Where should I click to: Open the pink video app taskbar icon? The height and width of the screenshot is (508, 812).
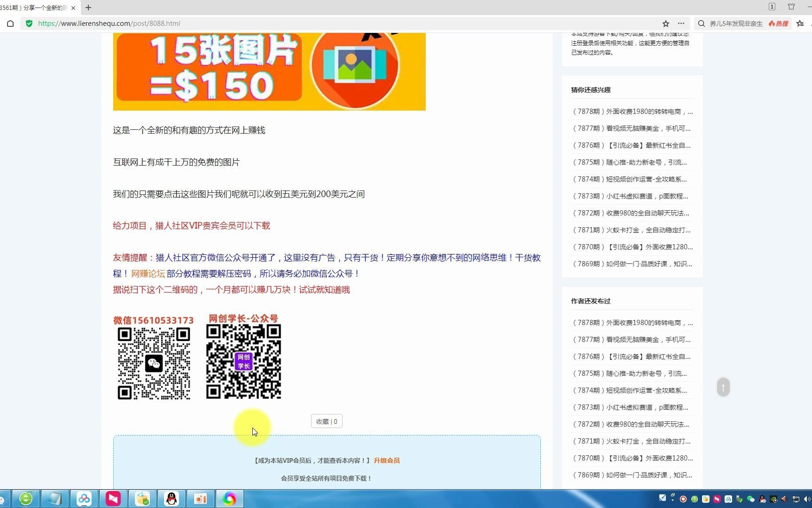(113, 499)
